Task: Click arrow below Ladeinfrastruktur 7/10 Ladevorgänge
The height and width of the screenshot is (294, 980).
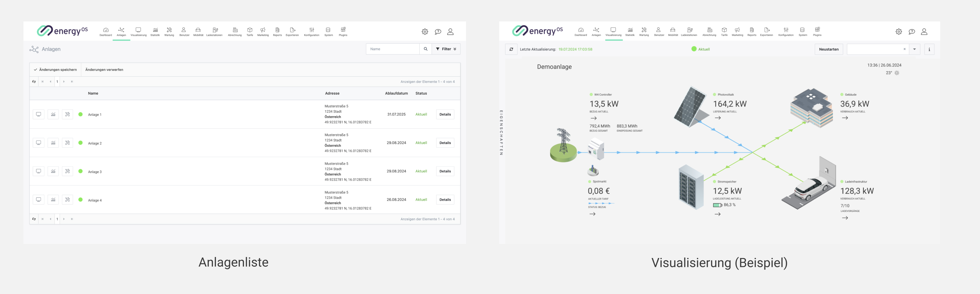Action: tap(844, 218)
